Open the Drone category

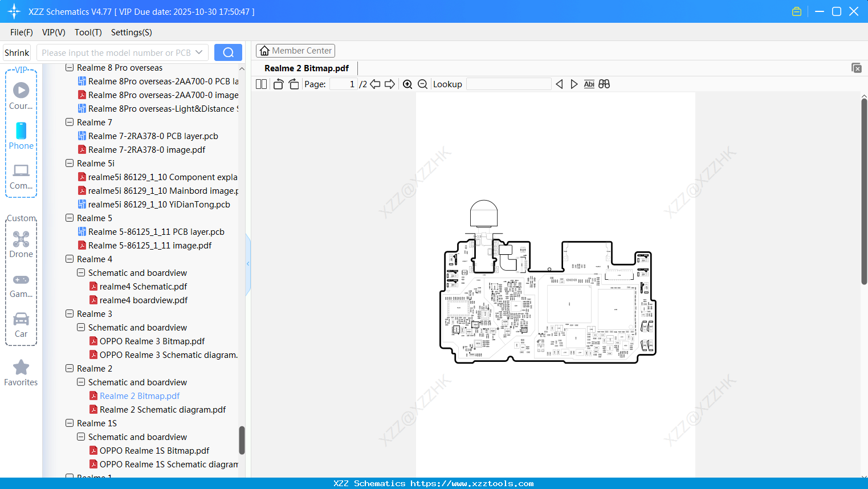(x=21, y=244)
